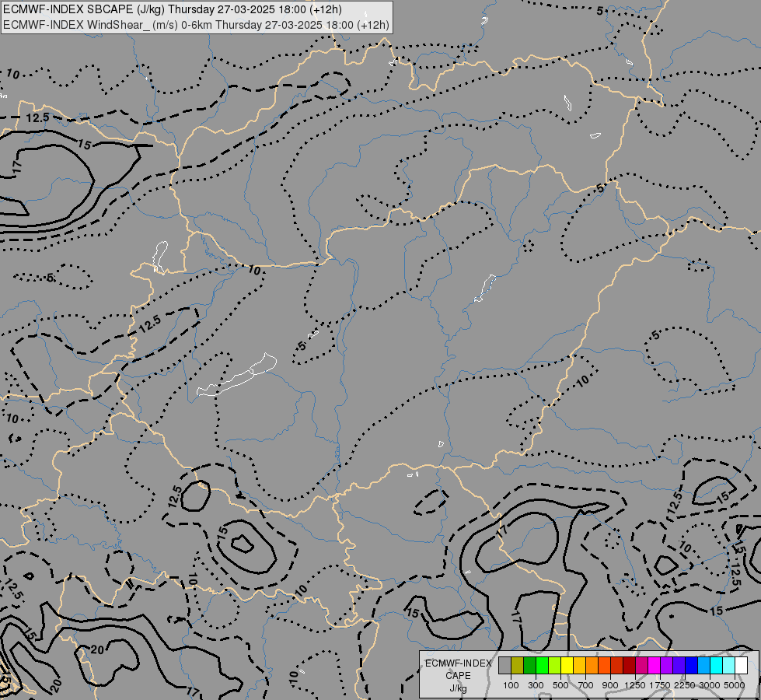761x700 pixels.
Task: Click the 700 label under the legend
Action: (x=586, y=685)
